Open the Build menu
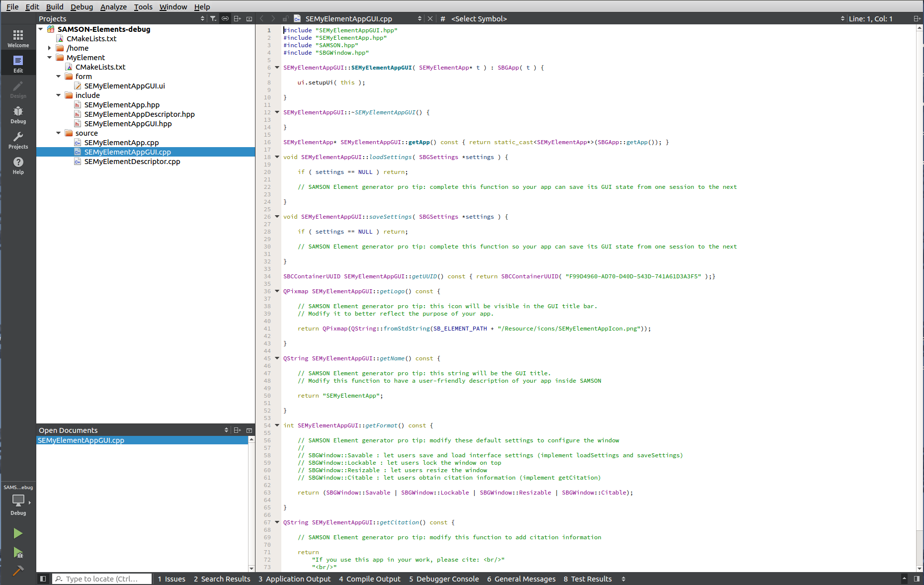This screenshot has width=924, height=585. tap(54, 6)
